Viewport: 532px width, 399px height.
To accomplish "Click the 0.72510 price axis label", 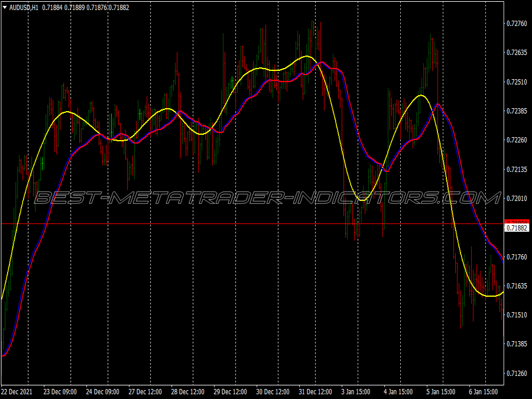I will point(517,82).
